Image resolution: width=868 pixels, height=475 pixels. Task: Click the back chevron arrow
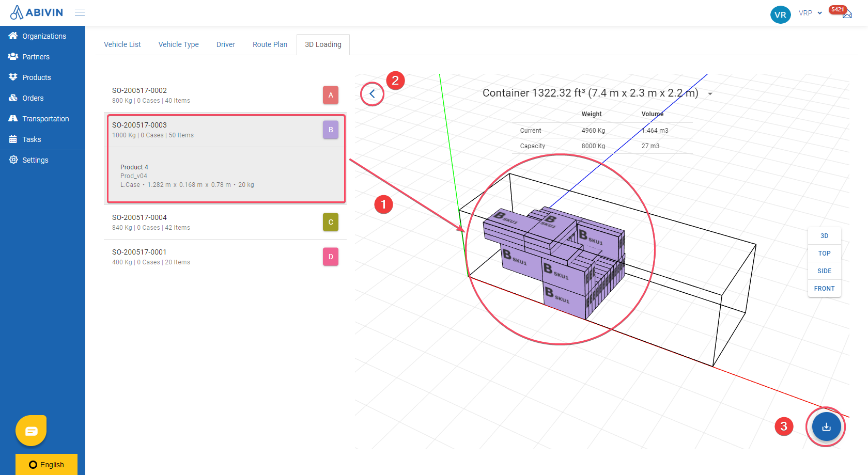(x=372, y=94)
